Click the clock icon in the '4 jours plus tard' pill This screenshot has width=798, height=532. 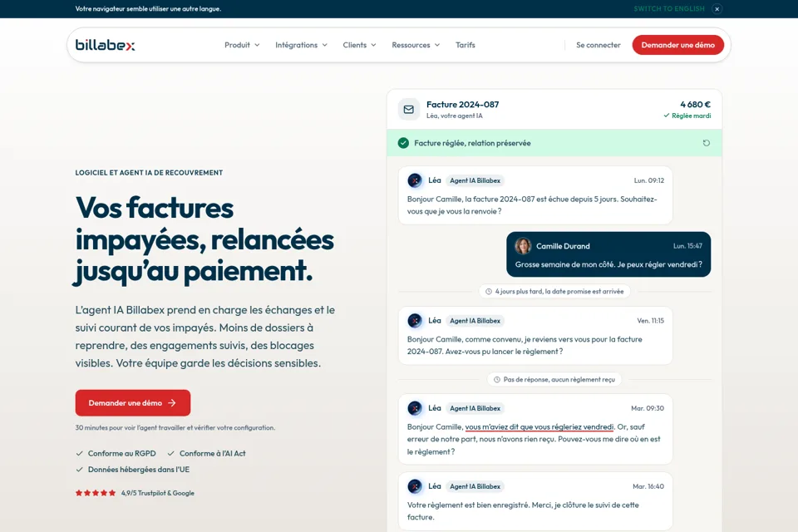point(489,292)
